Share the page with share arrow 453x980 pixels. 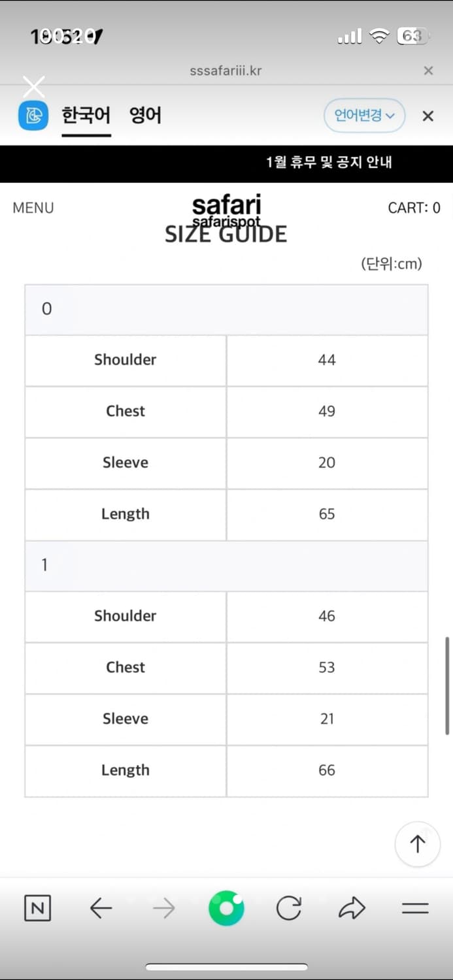tap(352, 908)
